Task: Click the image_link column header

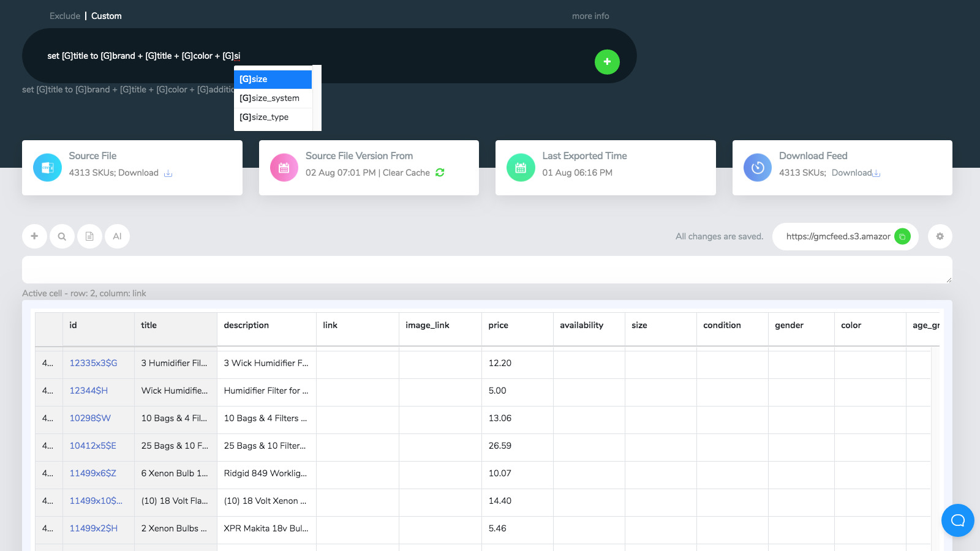Action: [440, 329]
